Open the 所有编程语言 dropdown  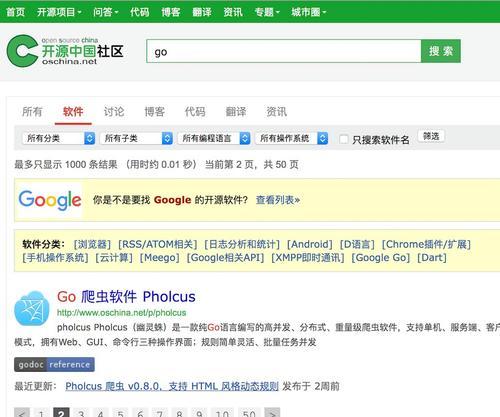(214, 138)
